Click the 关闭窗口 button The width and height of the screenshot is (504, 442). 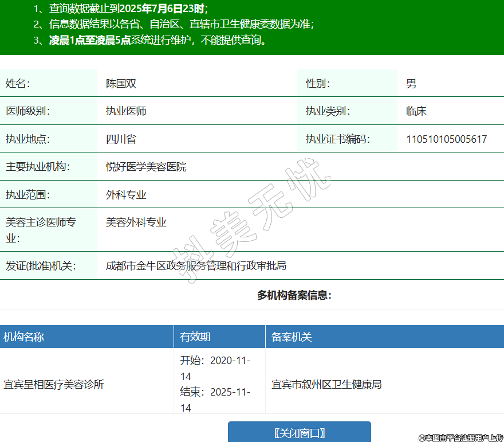tap(299, 432)
